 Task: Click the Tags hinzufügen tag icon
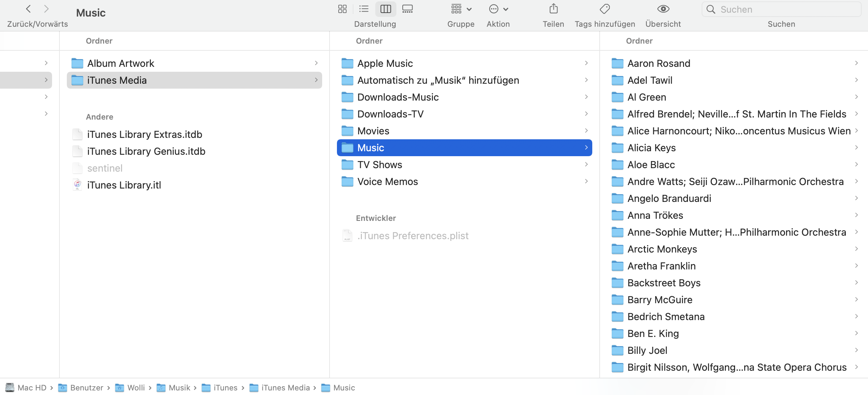pyautogui.click(x=605, y=9)
